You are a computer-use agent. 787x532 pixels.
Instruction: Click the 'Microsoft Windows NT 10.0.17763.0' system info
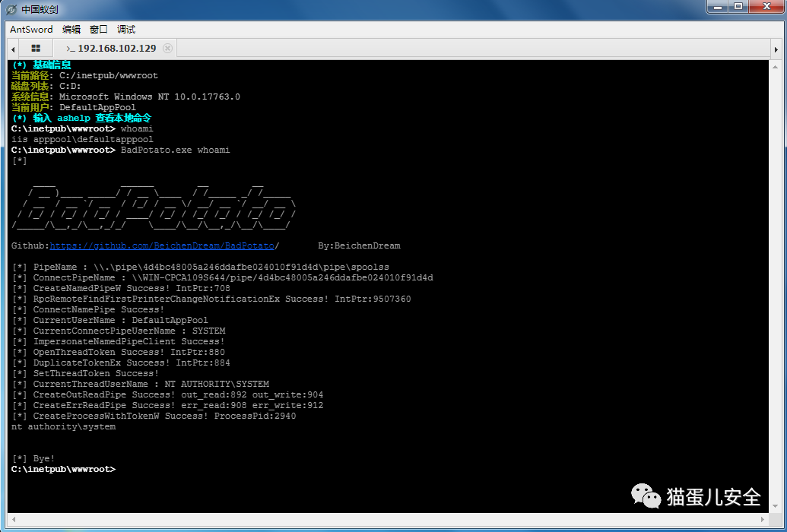pyautogui.click(x=150, y=97)
